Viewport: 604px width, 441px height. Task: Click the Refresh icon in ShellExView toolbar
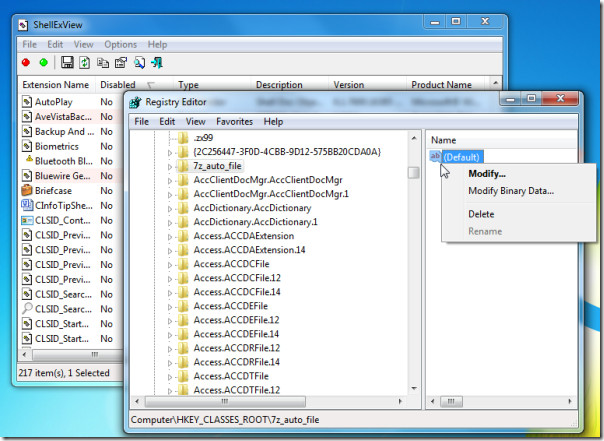(84, 62)
